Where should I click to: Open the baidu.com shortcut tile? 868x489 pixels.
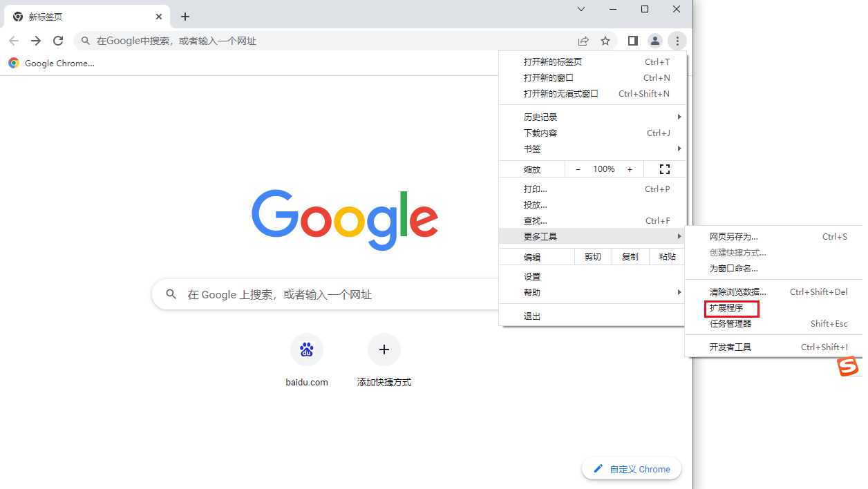pyautogui.click(x=307, y=360)
